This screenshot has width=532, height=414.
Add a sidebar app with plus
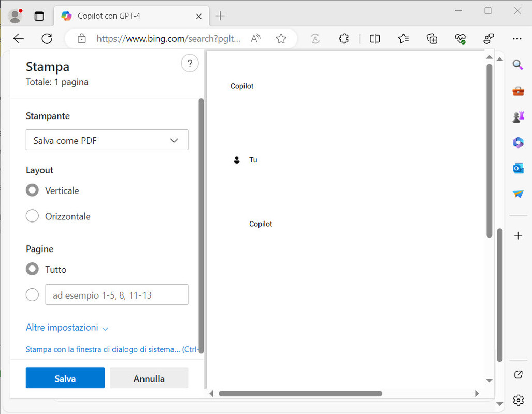518,235
